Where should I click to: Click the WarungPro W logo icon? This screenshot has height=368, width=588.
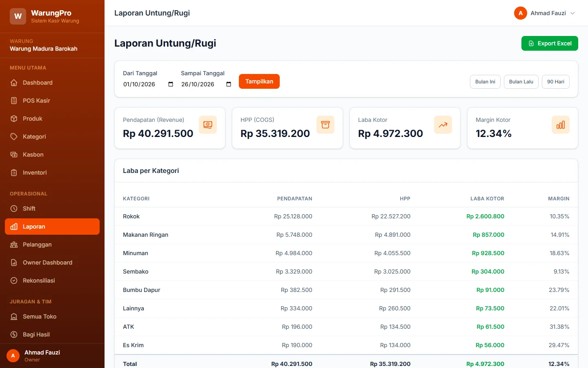pyautogui.click(x=18, y=16)
